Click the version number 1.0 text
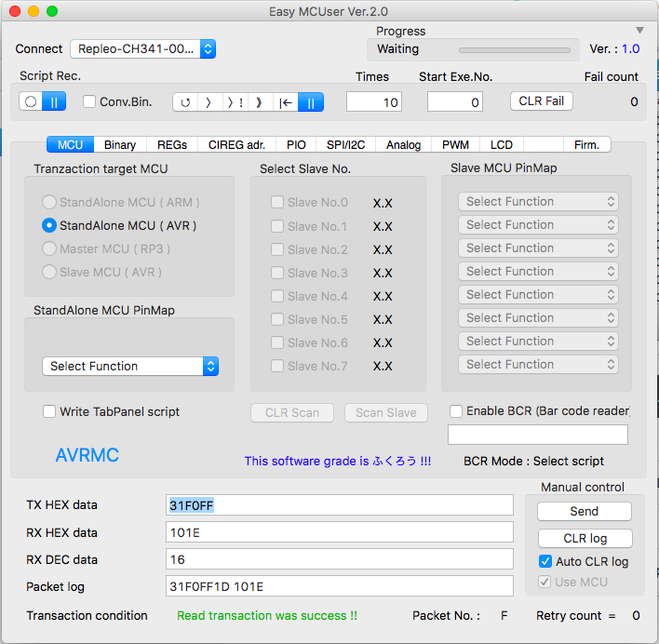Viewport: 659px width, 644px height. click(631, 48)
